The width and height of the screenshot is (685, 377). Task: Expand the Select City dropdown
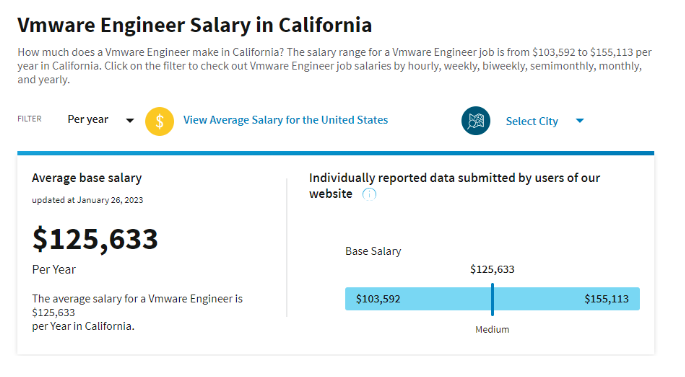coord(545,121)
